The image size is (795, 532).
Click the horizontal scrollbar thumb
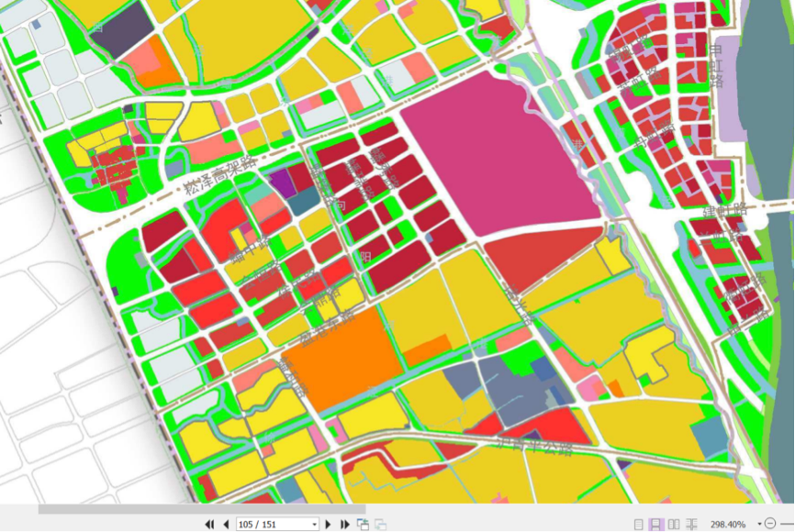[201, 509]
